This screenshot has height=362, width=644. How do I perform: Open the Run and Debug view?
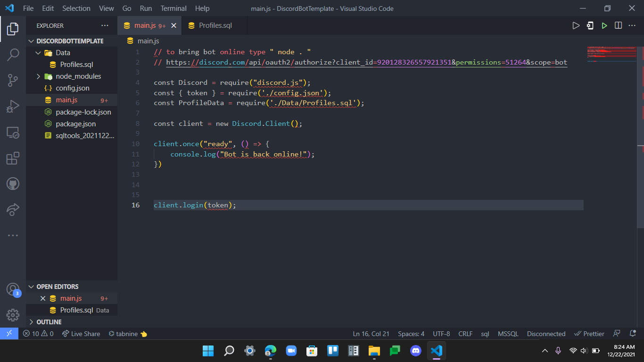(13, 107)
